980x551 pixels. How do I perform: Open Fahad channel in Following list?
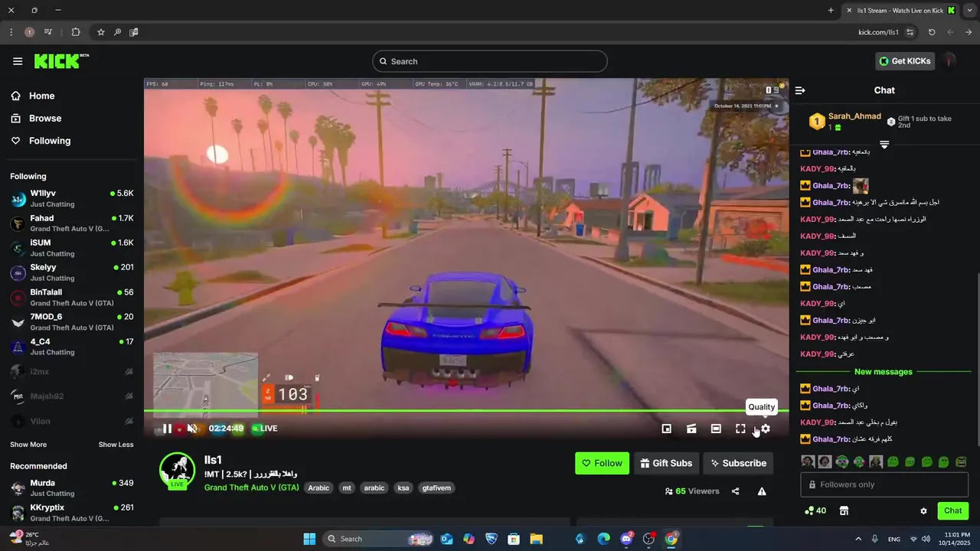[72, 223]
